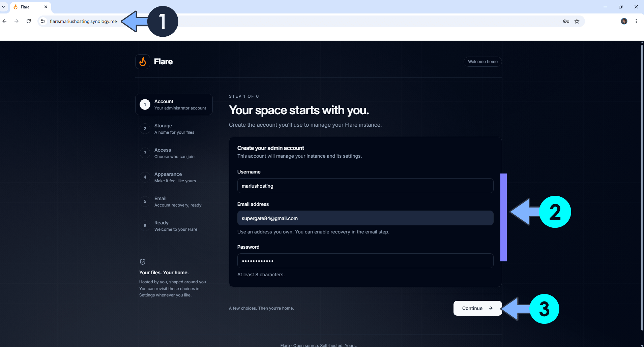Expand the tab search dropdown arrow

3,7
